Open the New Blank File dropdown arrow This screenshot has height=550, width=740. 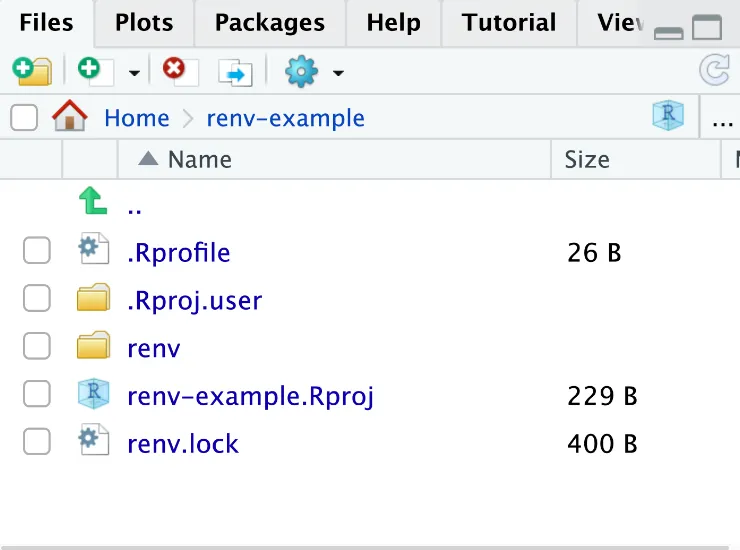tap(134, 73)
